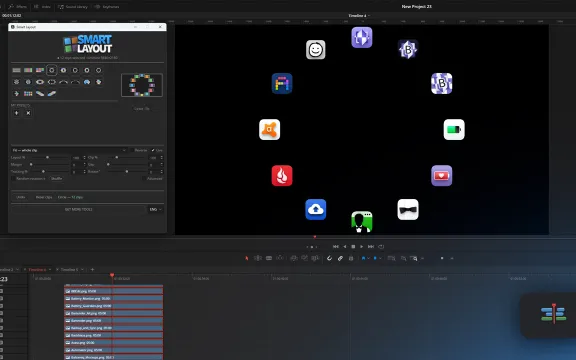Select the solid ellipse layout icon
This screenshot has height=360, width=576.
[40, 82]
